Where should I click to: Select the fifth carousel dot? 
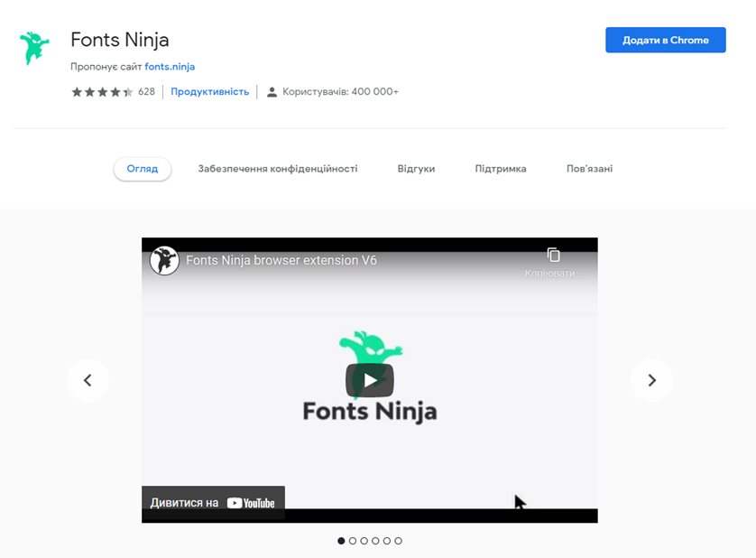point(387,541)
